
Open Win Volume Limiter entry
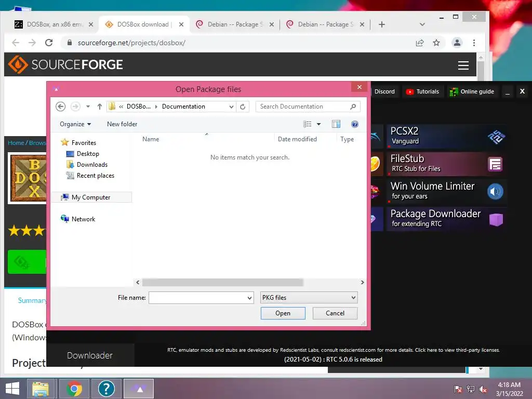click(x=447, y=191)
